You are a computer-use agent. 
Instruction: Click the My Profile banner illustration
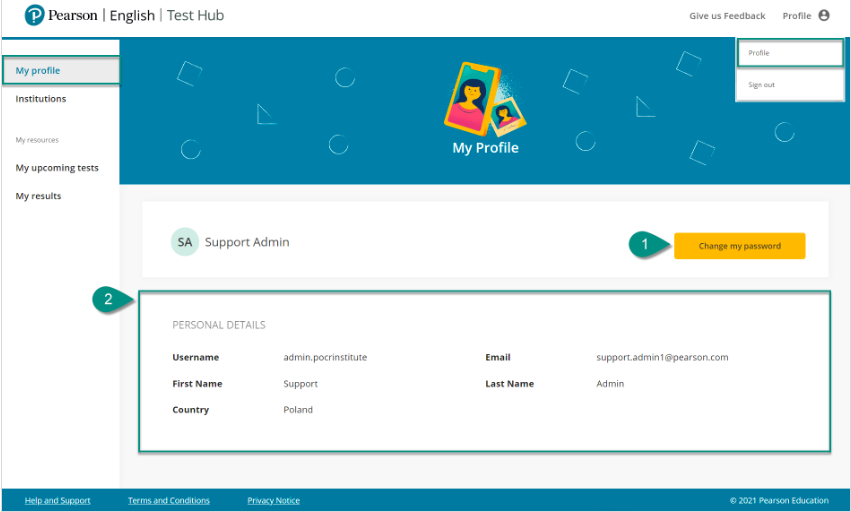[485, 98]
